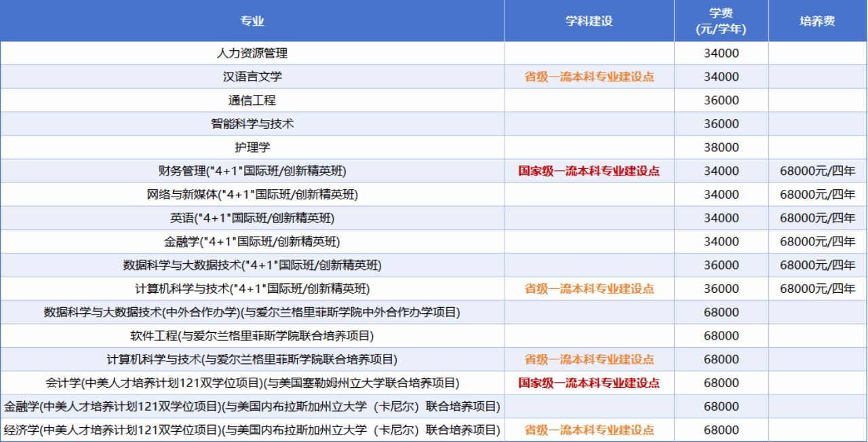Click the 智能科学与技术 major cell
This screenshot has height=442, width=868.
(x=252, y=124)
